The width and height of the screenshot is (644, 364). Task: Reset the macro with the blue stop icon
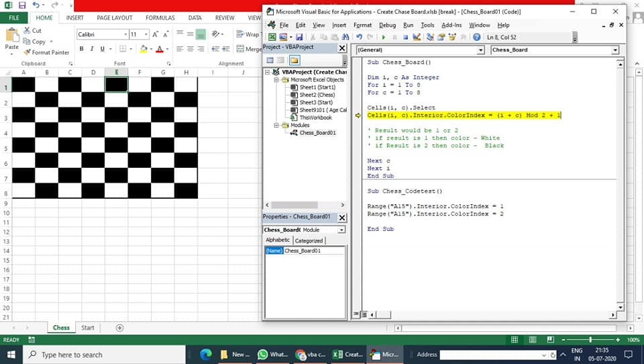pos(405,37)
